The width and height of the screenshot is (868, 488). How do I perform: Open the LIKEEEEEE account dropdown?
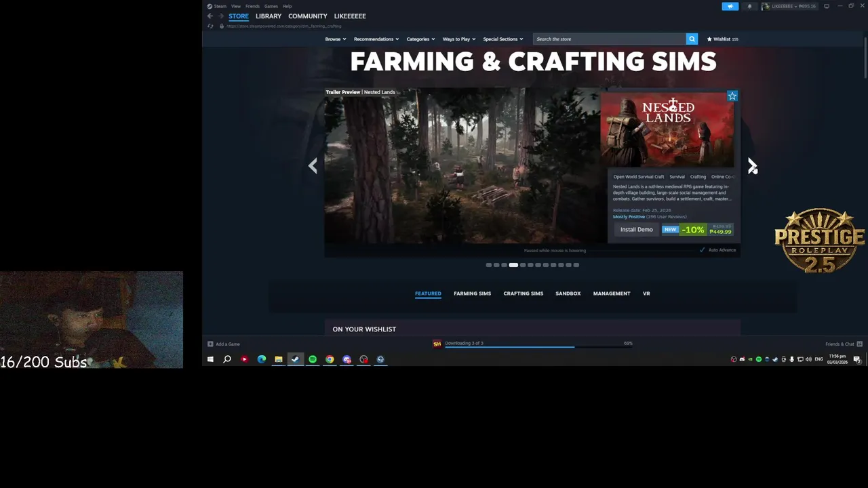(x=789, y=6)
